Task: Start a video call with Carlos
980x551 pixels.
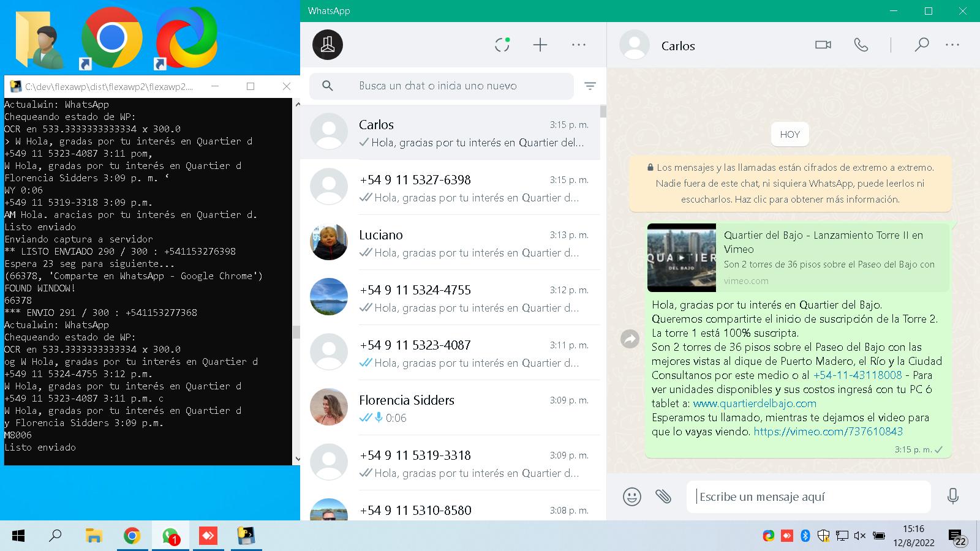Action: click(x=823, y=45)
